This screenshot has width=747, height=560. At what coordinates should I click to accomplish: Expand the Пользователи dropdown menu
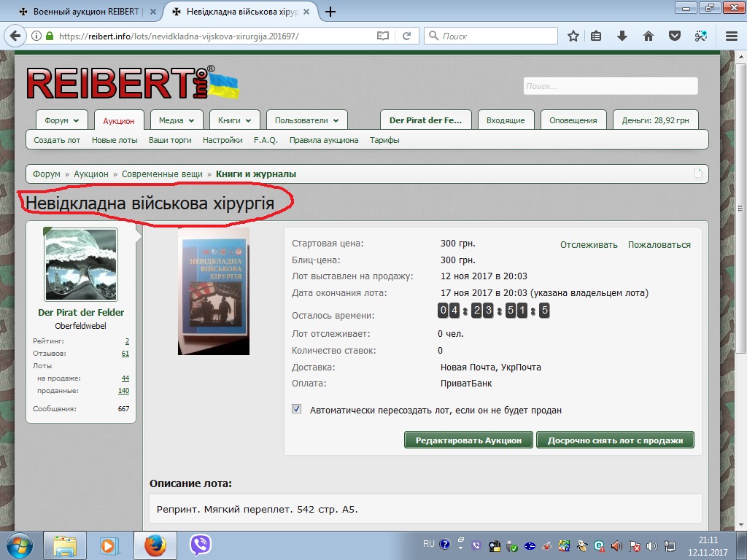306,120
